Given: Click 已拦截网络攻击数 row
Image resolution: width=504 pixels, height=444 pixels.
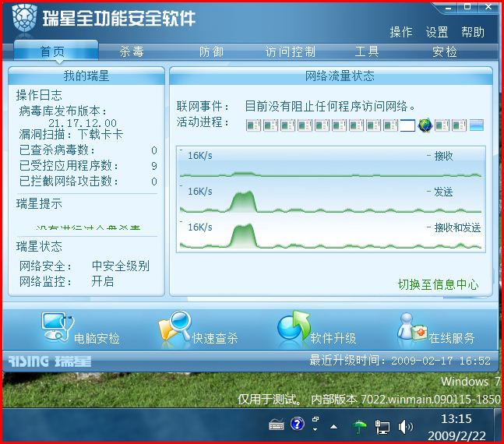Looking at the screenshot, I should tap(88, 181).
